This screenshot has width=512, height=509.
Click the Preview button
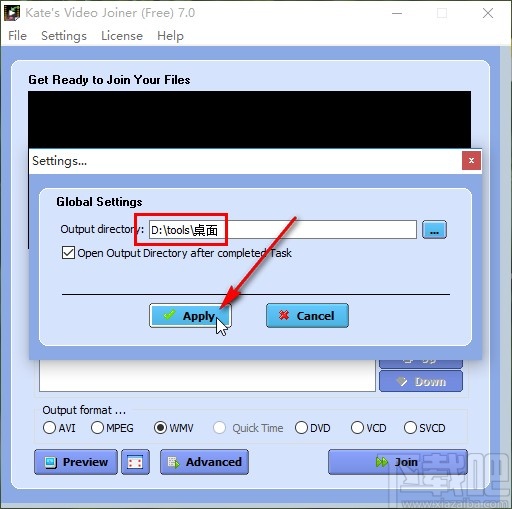pyautogui.click(x=76, y=462)
